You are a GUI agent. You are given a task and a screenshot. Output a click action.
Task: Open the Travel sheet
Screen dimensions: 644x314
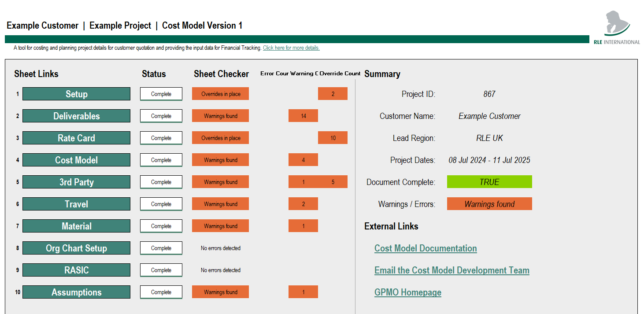click(x=76, y=203)
